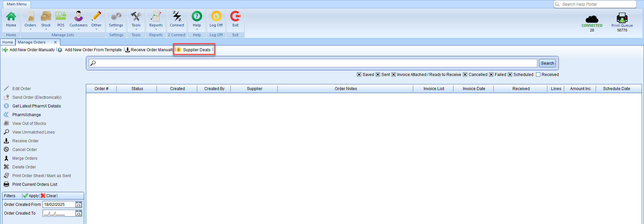Viewport: 644px width, 224px height.
Task: Click the Log Off icon
Action: [x=216, y=17]
